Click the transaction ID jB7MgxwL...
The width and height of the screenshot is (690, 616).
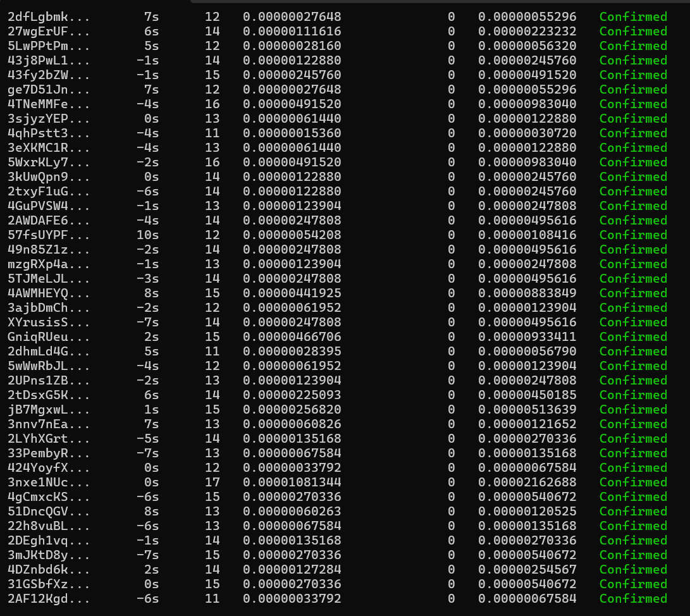tap(49, 409)
